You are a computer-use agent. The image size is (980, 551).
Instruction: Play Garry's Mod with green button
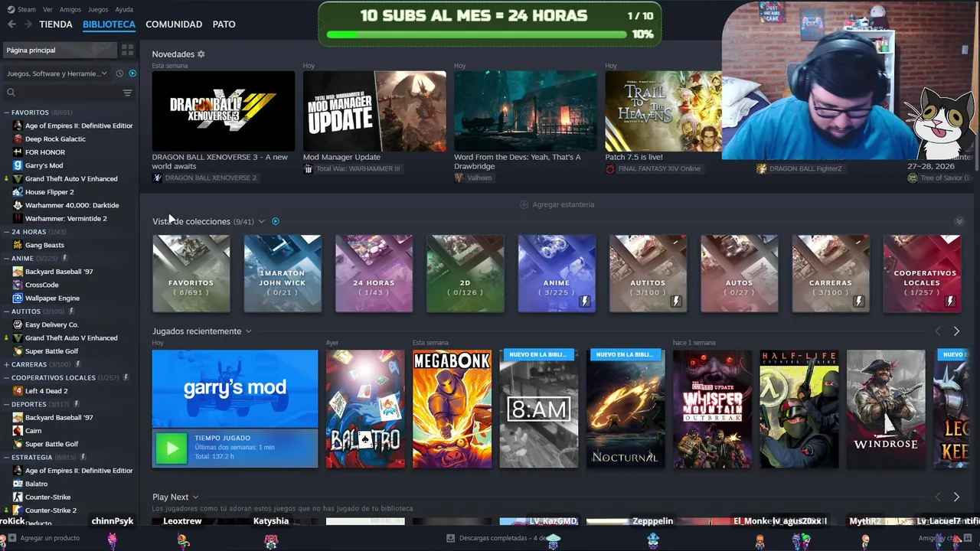click(171, 448)
